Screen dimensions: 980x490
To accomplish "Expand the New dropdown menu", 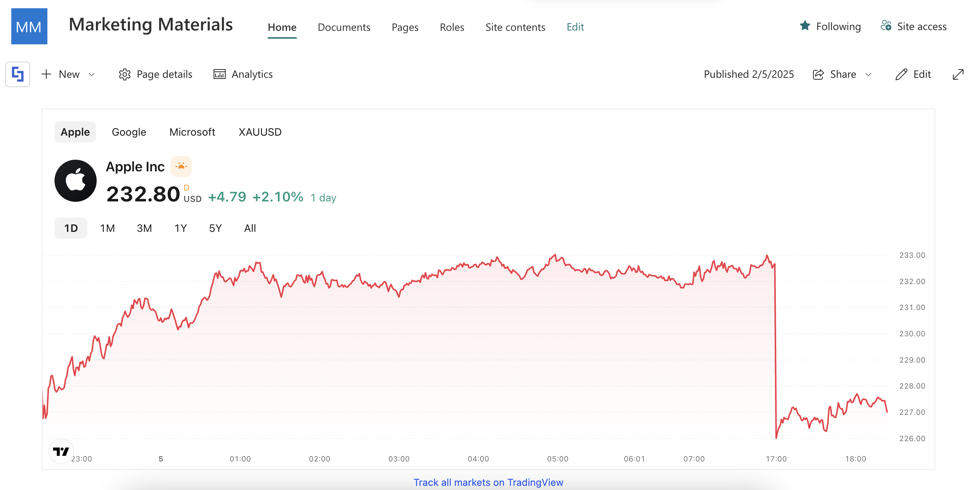I will pos(91,74).
